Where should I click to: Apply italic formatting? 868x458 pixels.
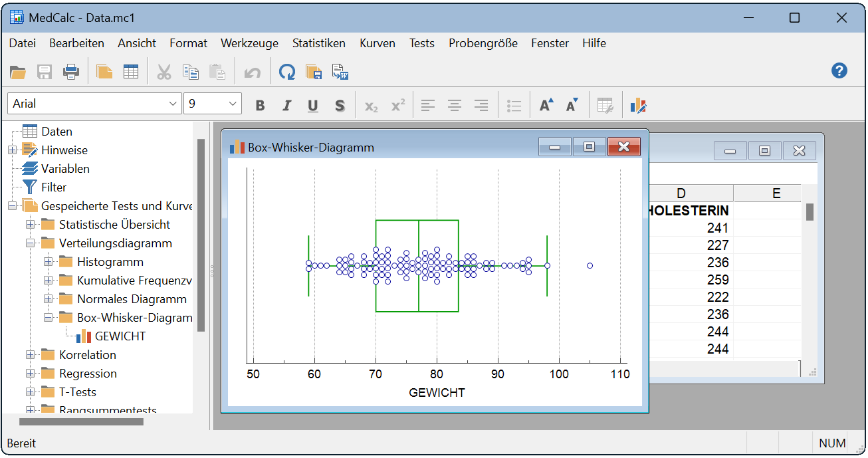pyautogui.click(x=286, y=105)
